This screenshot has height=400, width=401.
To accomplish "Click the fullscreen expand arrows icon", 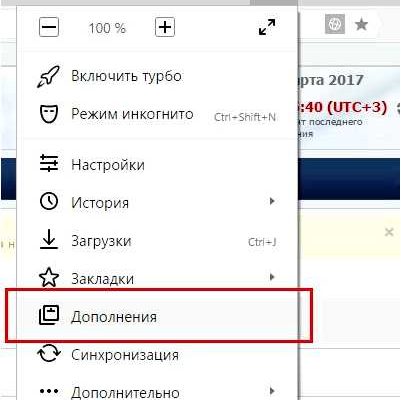I will pos(267,27).
